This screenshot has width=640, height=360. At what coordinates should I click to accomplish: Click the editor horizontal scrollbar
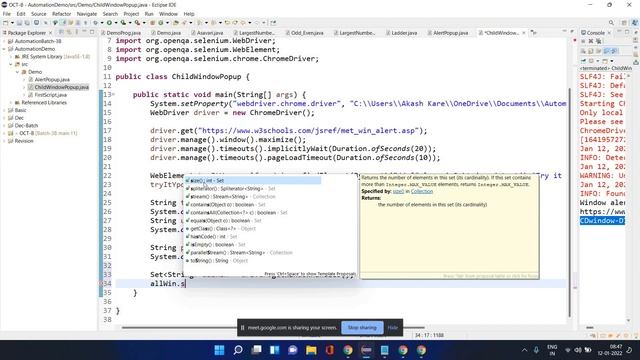273,327
